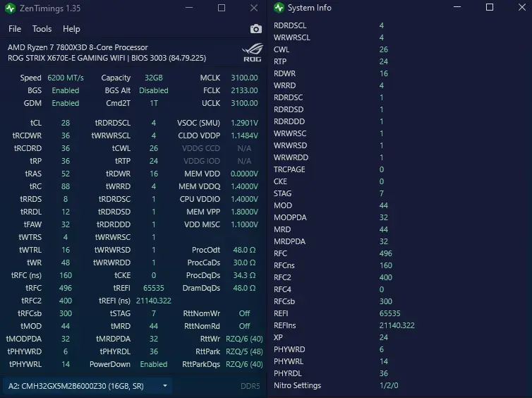Click the BGS Alt Disabled value

[x=154, y=90]
